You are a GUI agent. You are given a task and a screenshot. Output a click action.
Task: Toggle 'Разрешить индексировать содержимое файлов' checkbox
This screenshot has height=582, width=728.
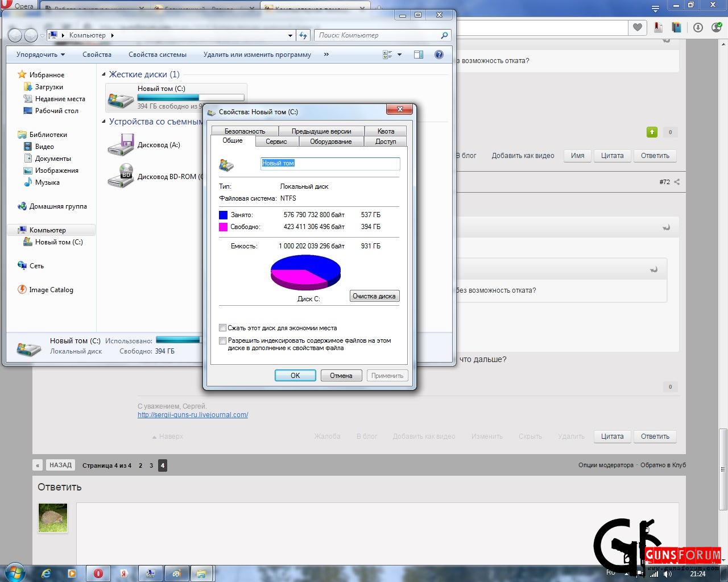(x=223, y=341)
